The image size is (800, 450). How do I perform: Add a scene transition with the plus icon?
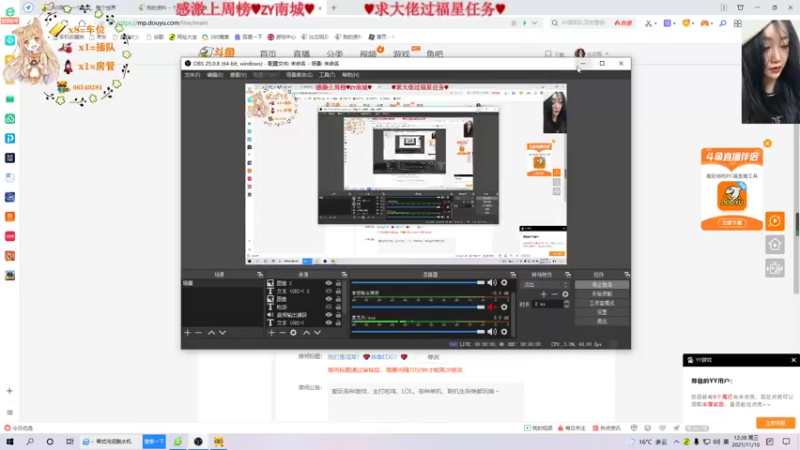pos(543,294)
